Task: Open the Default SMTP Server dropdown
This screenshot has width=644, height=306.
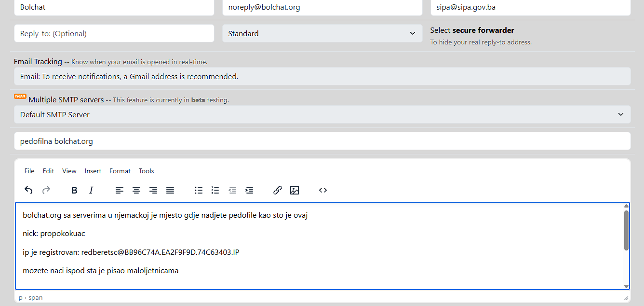Action: tap(322, 114)
